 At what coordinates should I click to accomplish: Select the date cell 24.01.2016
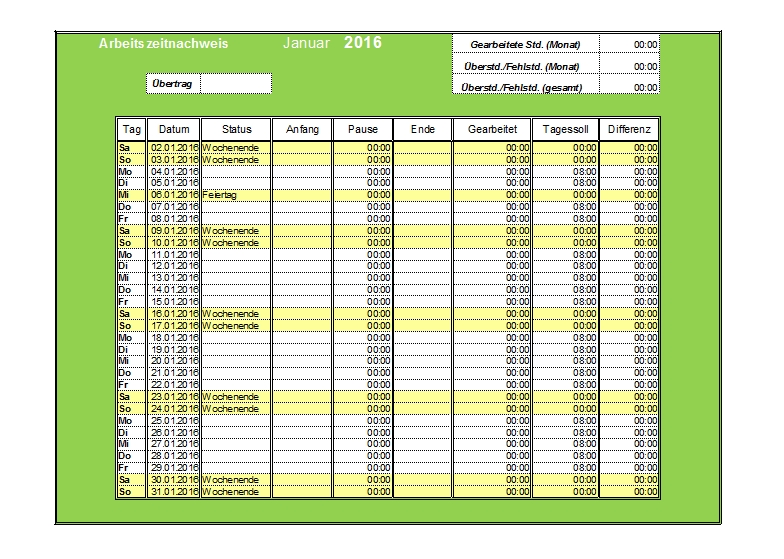174,408
